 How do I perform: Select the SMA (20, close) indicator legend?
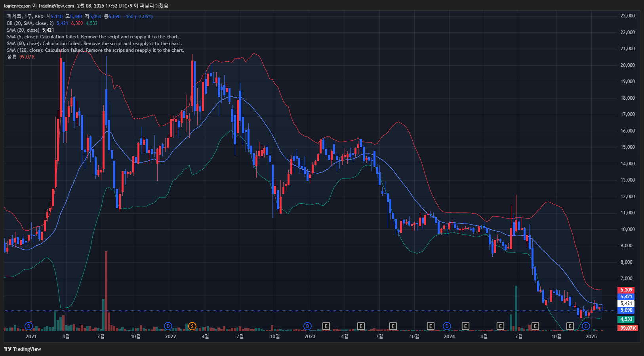[23, 30]
